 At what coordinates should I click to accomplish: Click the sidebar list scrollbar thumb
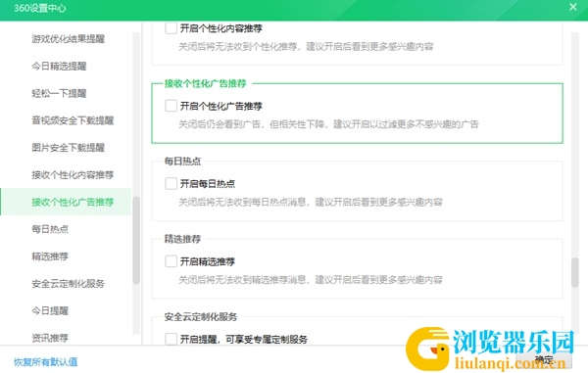click(136, 240)
